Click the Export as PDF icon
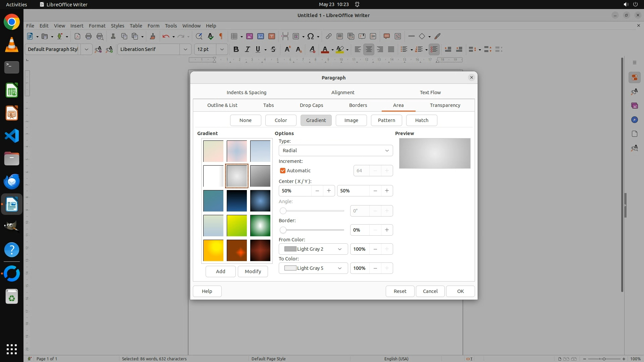644x362 pixels. 77,36
